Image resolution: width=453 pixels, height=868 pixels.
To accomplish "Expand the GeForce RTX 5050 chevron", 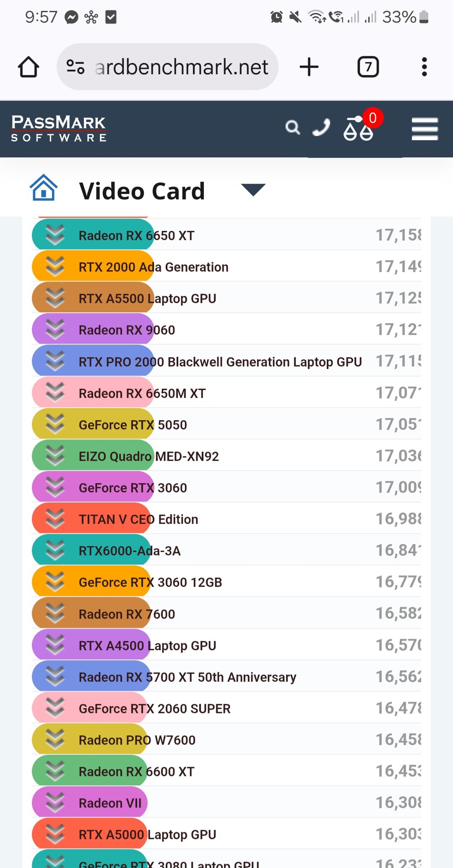I will point(55,424).
